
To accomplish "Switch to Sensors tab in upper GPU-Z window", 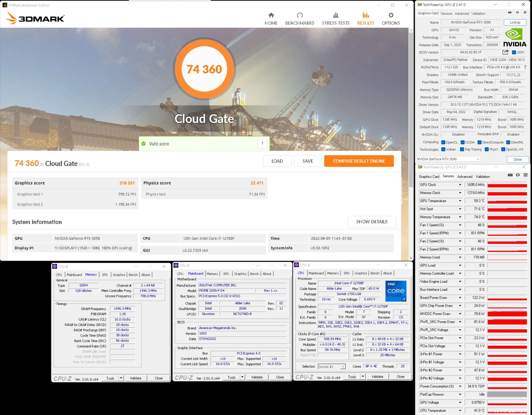I will coord(446,14).
